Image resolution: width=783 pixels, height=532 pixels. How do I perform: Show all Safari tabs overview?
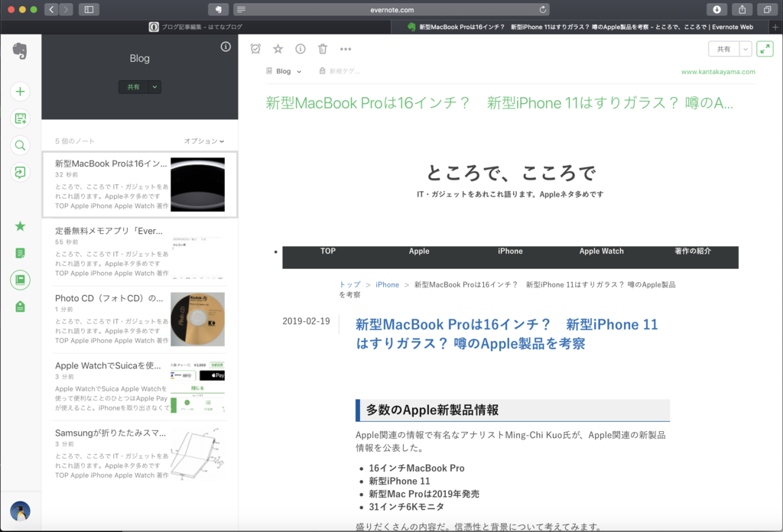(768, 9)
